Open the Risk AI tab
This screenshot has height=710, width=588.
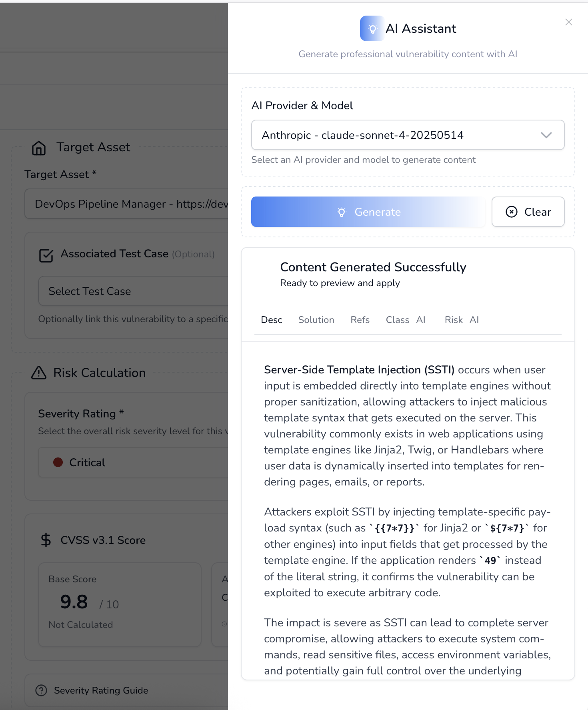click(x=461, y=320)
